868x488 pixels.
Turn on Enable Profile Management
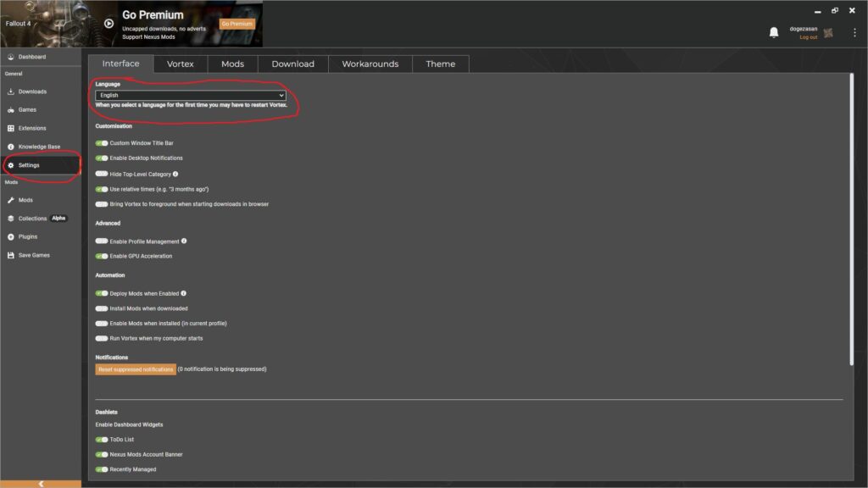click(x=102, y=241)
